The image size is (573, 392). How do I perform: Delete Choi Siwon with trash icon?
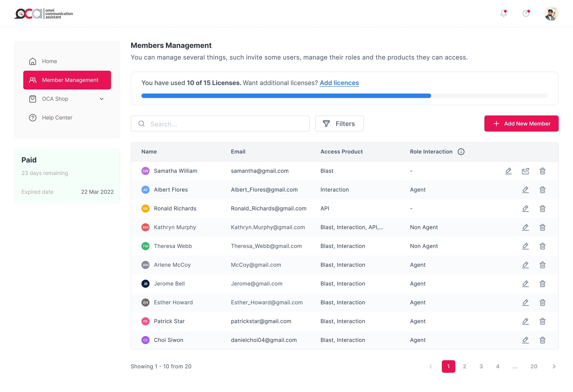(x=542, y=340)
